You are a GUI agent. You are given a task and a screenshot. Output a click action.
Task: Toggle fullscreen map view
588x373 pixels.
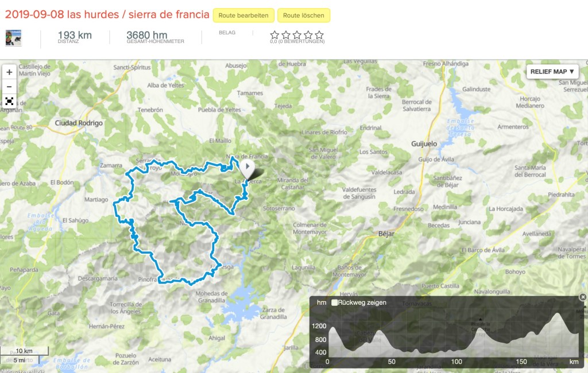9,101
